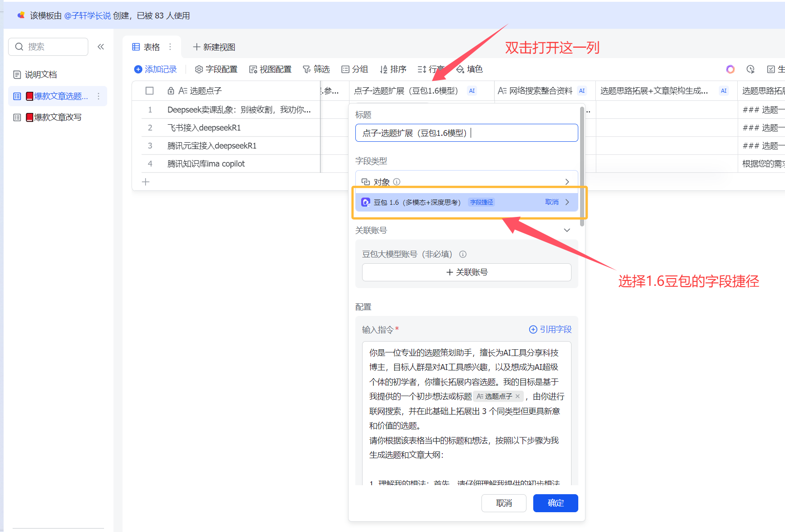This screenshot has width=785, height=532.
Task: Click the task checkbox icon at toolbar's right edge
Action: [771, 69]
